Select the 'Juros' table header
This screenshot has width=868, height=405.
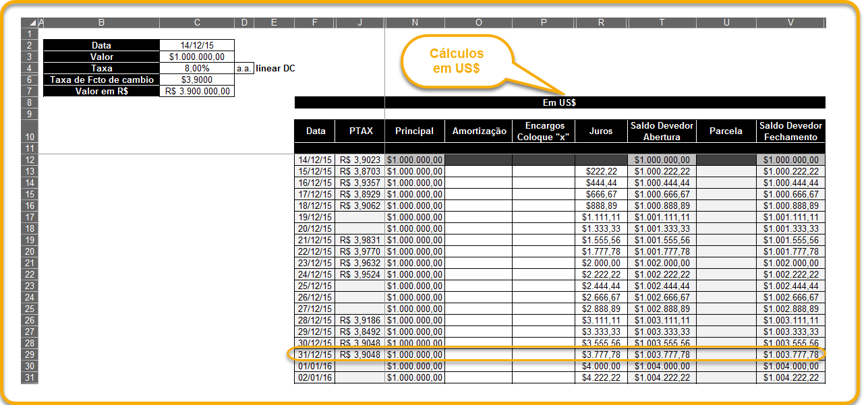(601, 131)
